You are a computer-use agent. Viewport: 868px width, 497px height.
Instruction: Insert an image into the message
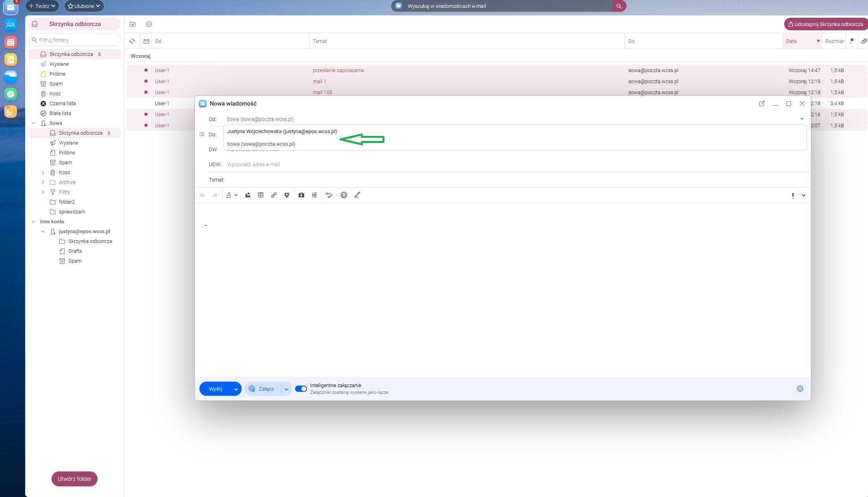coord(248,195)
